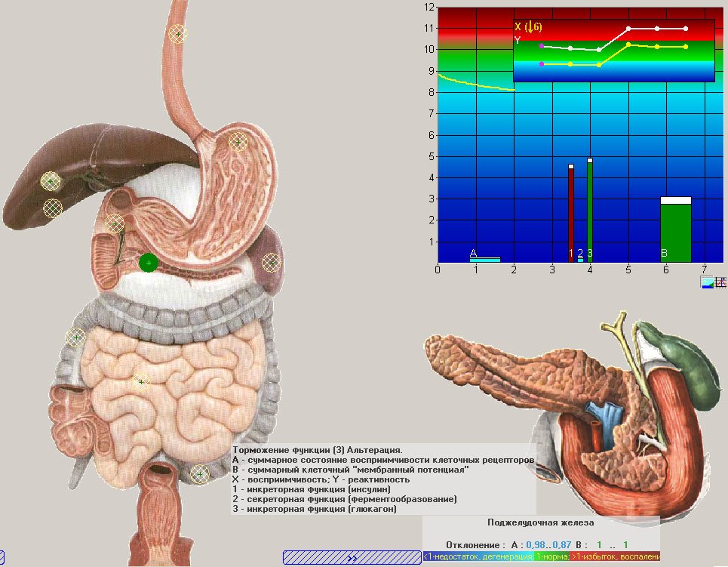Click the small intestine marker point

point(140,382)
